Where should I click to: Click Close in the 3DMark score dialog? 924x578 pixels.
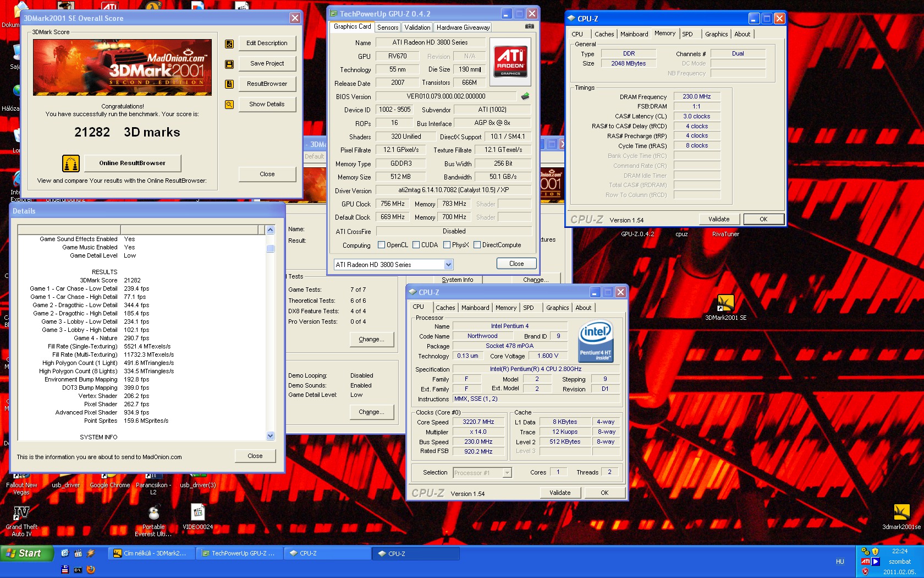coord(267,175)
